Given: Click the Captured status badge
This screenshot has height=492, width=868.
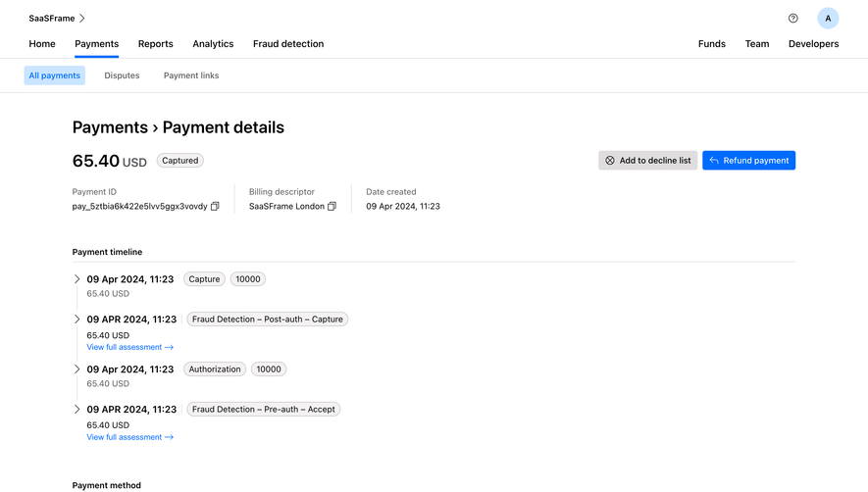Looking at the screenshot, I should tap(179, 161).
